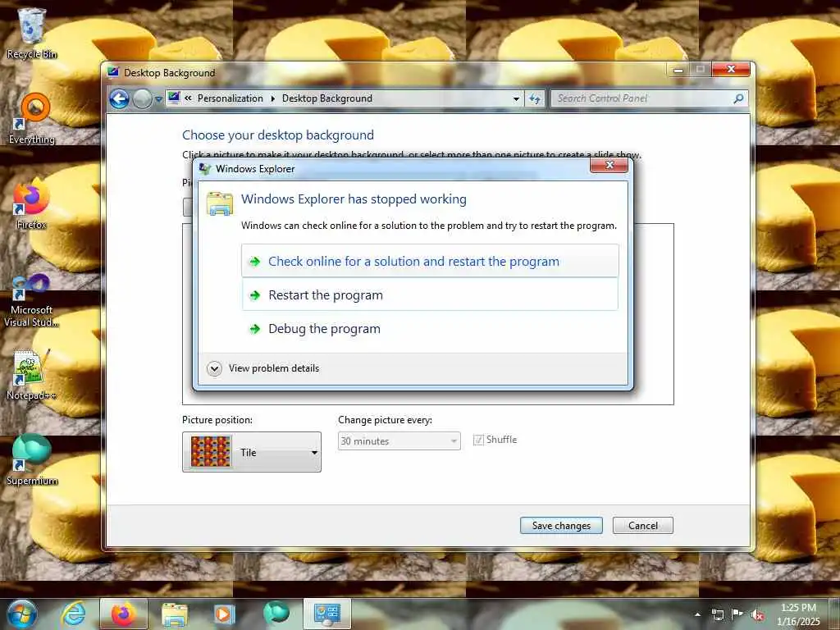Click the Desktop Background breadcrumb
The width and height of the screenshot is (840, 630).
coord(327,98)
